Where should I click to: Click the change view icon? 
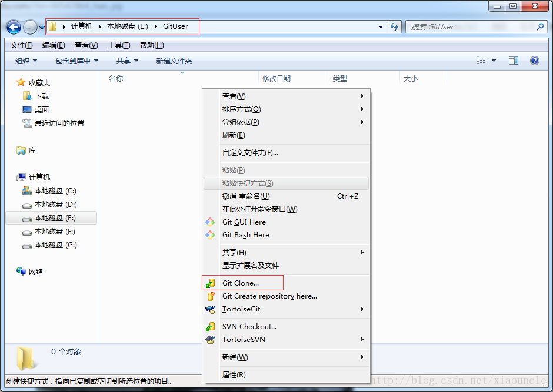481,61
